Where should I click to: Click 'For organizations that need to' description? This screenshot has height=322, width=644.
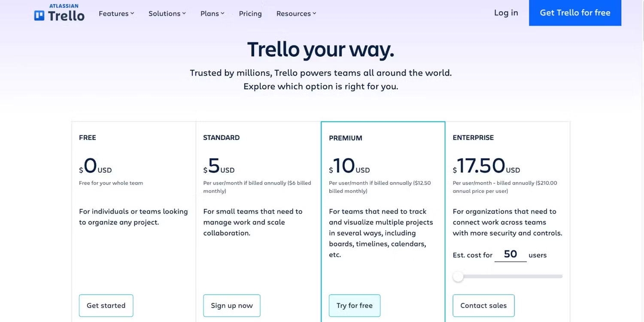click(507, 222)
